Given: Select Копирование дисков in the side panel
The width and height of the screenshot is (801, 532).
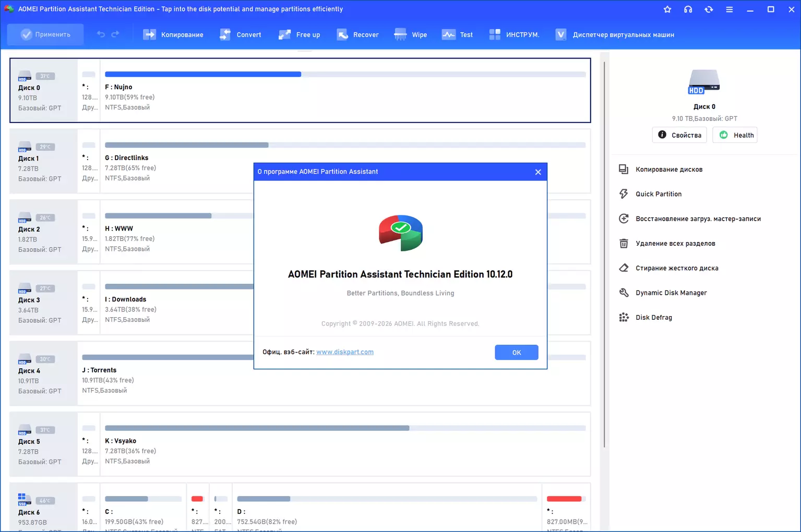Looking at the screenshot, I should click(661, 170).
